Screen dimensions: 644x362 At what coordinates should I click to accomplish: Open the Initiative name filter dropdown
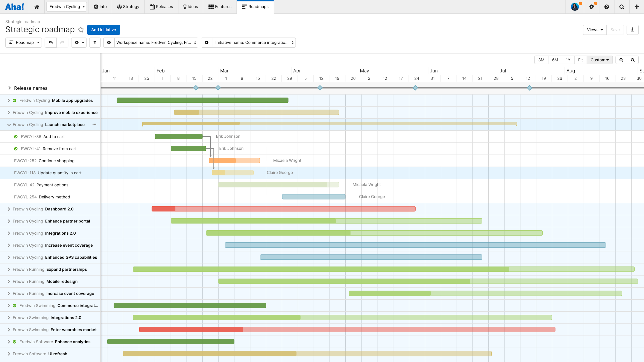[x=254, y=42]
